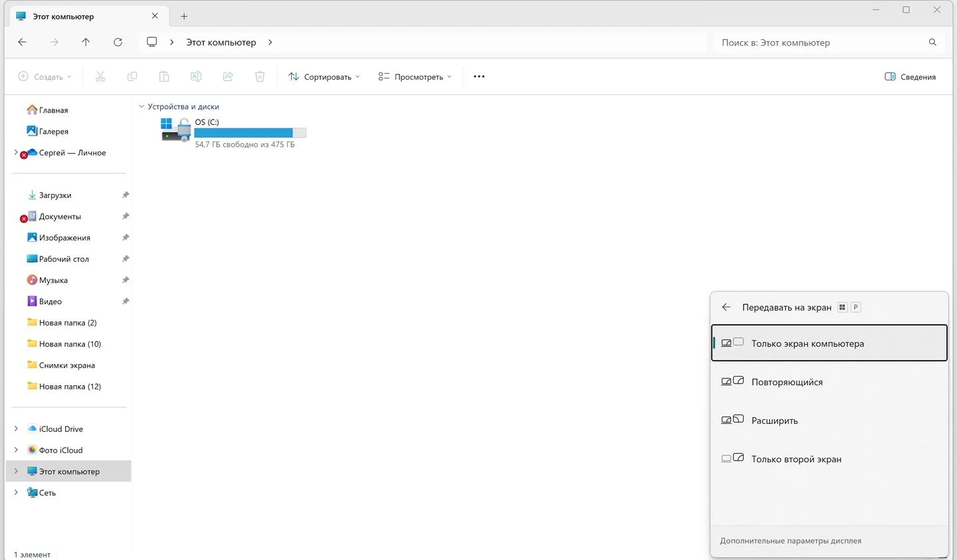Click the Rename toolbar icon
957x560 pixels.
click(196, 76)
